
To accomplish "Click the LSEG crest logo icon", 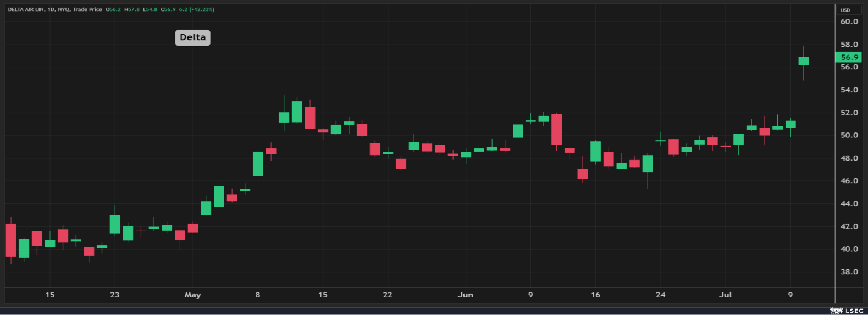I will point(836,311).
